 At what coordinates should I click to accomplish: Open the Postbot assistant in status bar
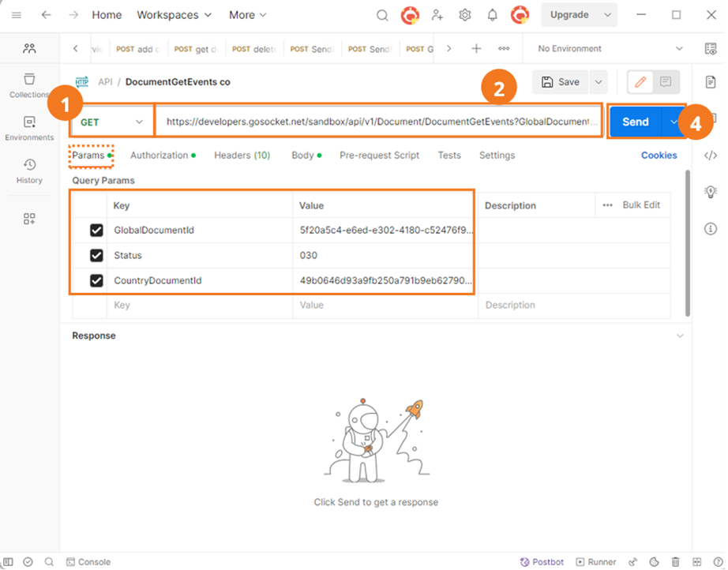tap(542, 562)
